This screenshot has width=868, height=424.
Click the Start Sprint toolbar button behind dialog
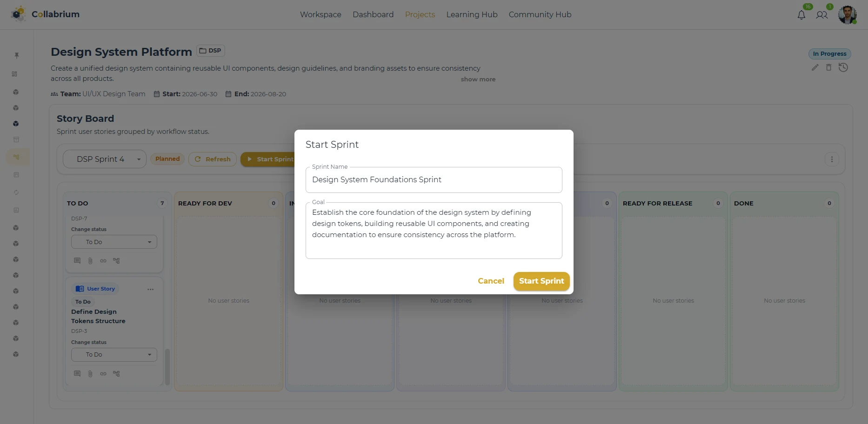pyautogui.click(x=268, y=159)
